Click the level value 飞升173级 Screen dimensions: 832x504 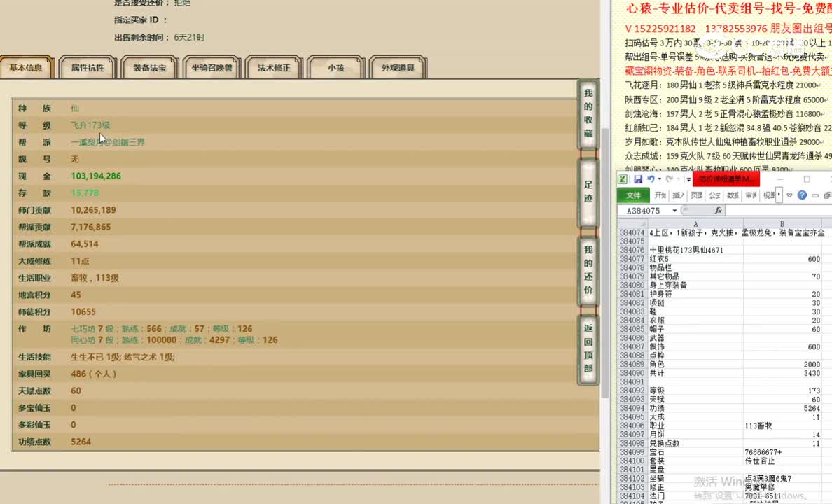[90, 125]
